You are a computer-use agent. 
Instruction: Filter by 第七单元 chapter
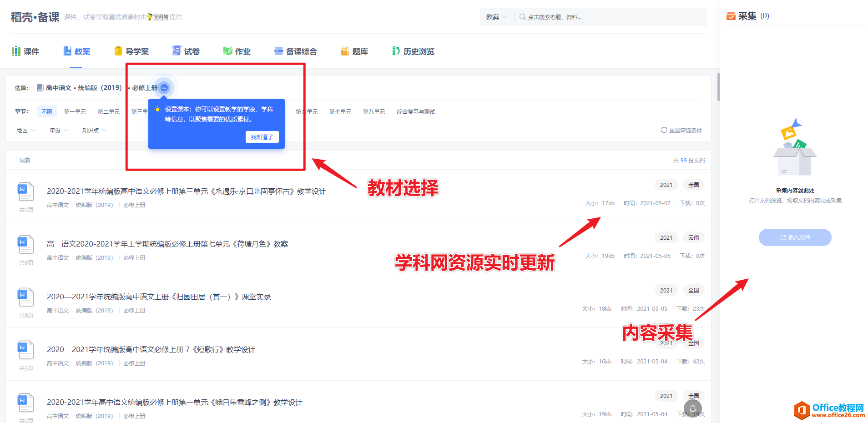tap(340, 111)
